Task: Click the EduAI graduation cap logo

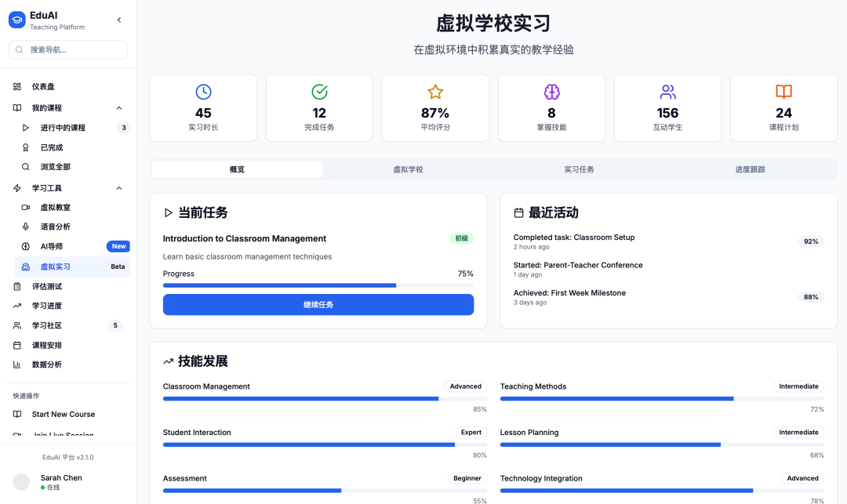Action: click(17, 20)
